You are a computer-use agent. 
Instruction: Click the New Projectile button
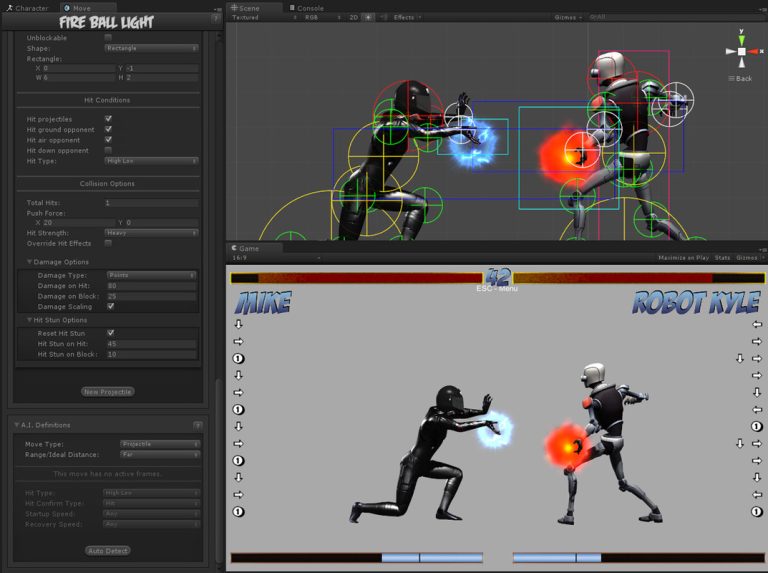pos(108,392)
